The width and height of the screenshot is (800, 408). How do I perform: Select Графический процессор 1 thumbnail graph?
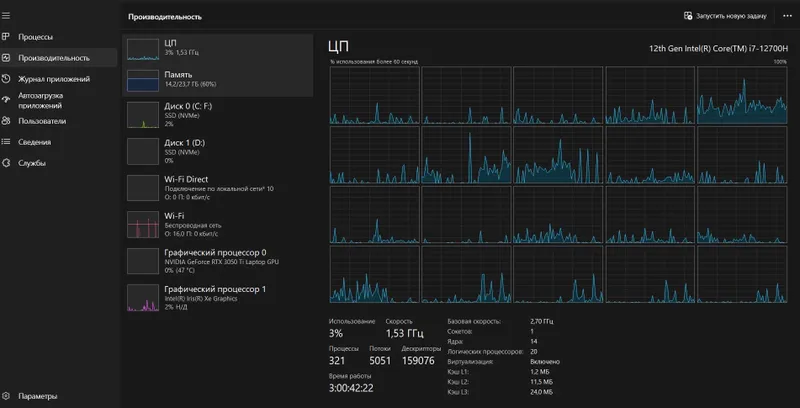(x=143, y=298)
